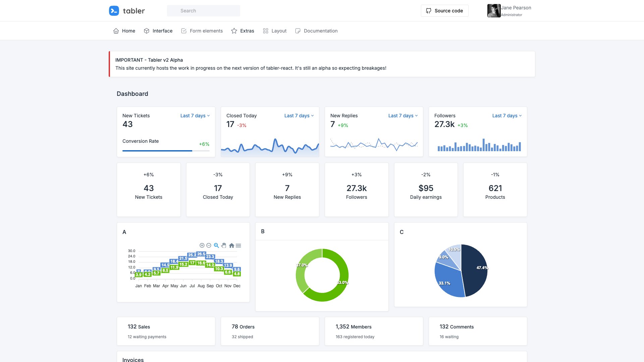Screen dimensions: 644x362
Task: Click the Conversion Rate progress bar
Action: coord(166,151)
